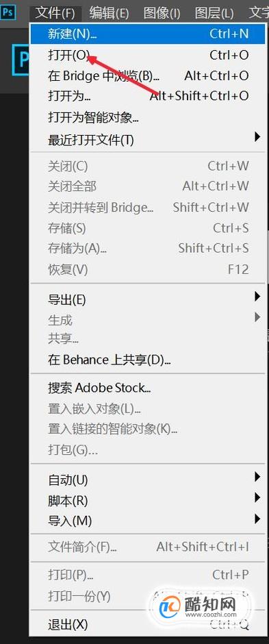Click the Photoshop Ps logo icon

pos(8,12)
